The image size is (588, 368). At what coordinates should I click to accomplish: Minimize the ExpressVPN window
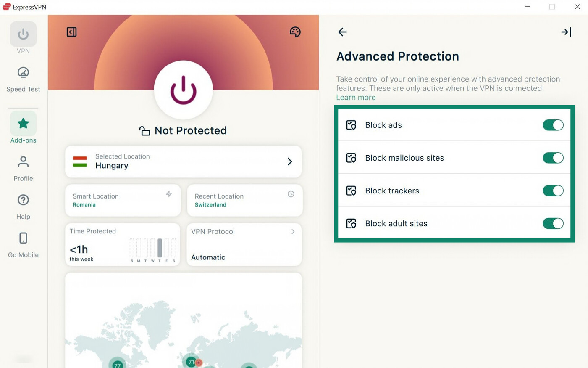click(x=527, y=7)
